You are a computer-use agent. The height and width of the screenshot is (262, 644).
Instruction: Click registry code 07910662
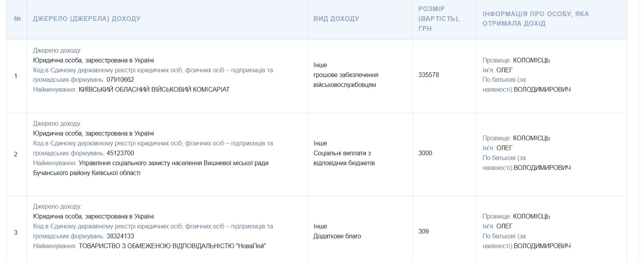tap(120, 80)
